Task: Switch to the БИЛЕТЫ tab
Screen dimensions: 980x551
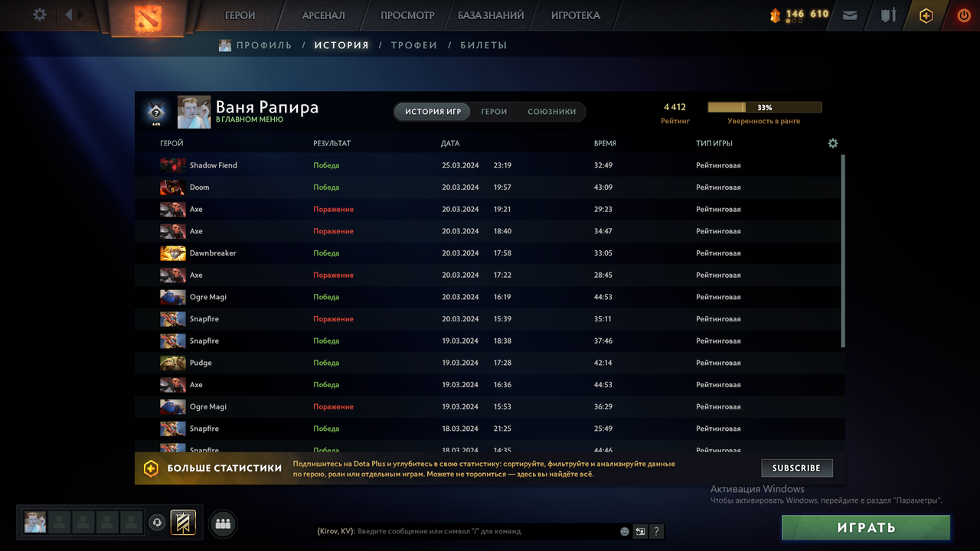Action: 484,45
